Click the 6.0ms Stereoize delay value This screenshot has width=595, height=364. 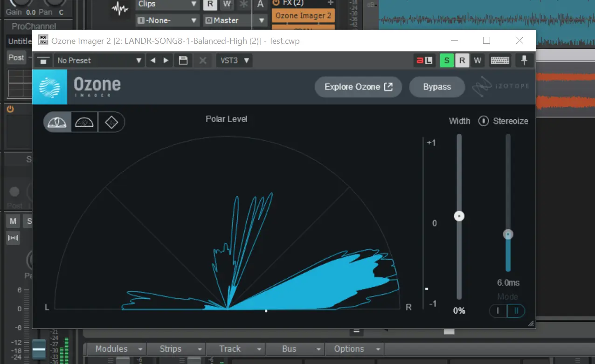click(508, 283)
